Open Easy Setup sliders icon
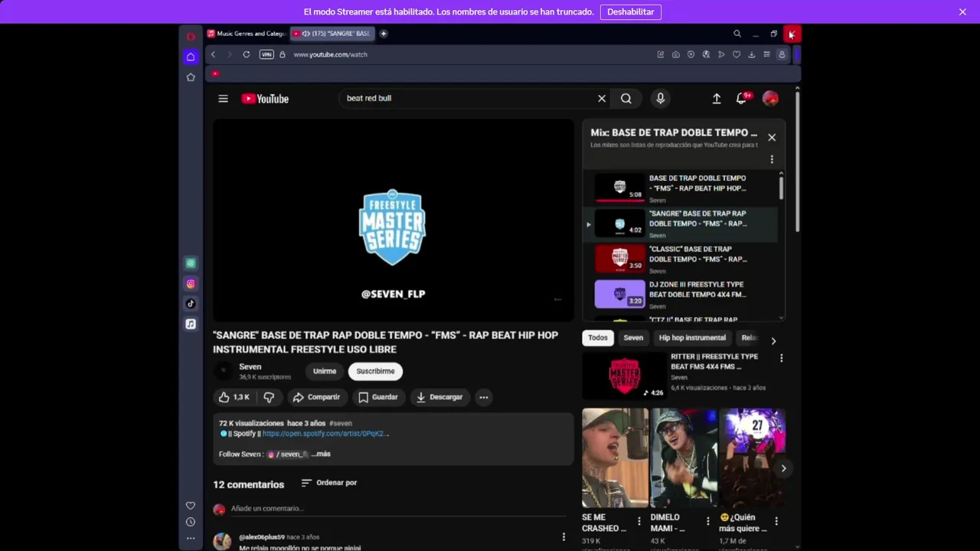 pos(766,54)
